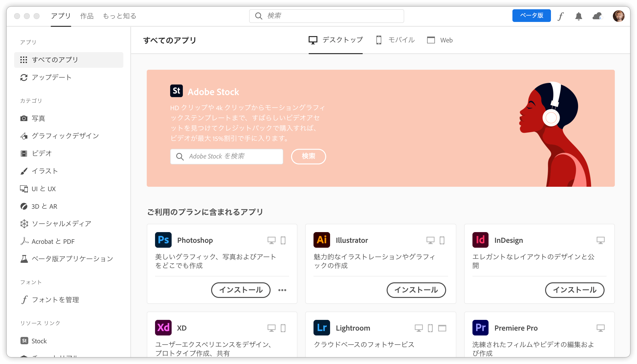Click Premiere Pro's desktop platform icon
Image resolution: width=637 pixels, height=364 pixels.
point(600,328)
